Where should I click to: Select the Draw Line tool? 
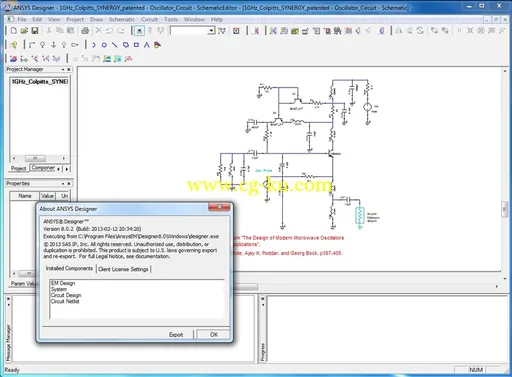click(x=115, y=45)
